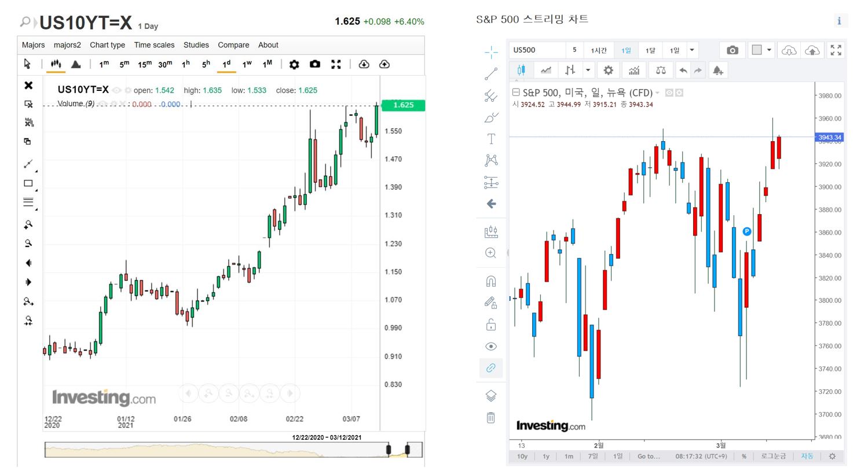
Task: Click the US500 symbol input field
Action: [x=537, y=50]
